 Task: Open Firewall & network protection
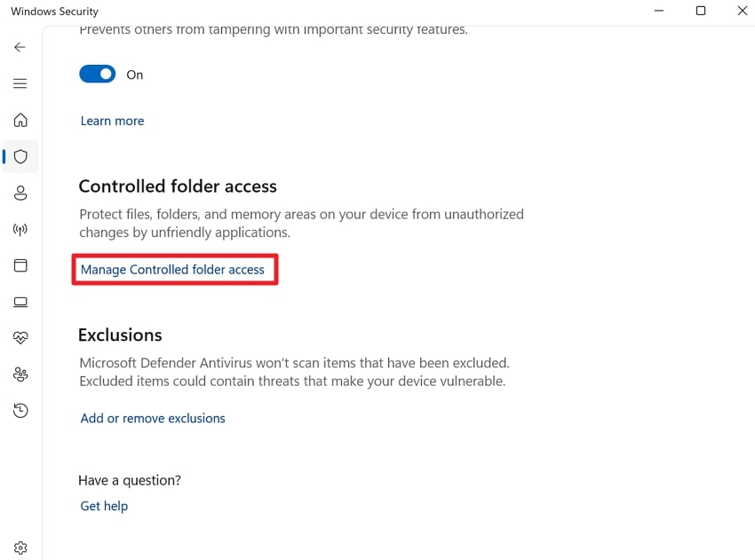(20, 230)
